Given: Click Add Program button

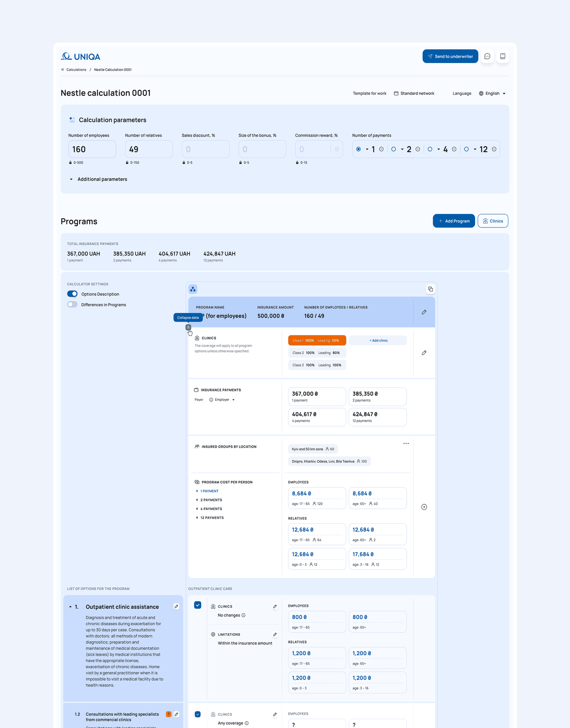Looking at the screenshot, I should 454,221.
